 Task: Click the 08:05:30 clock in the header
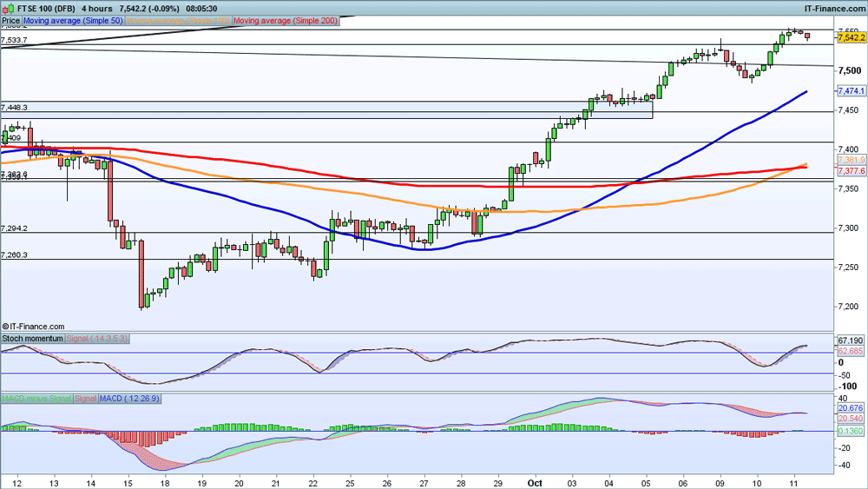[x=201, y=9]
